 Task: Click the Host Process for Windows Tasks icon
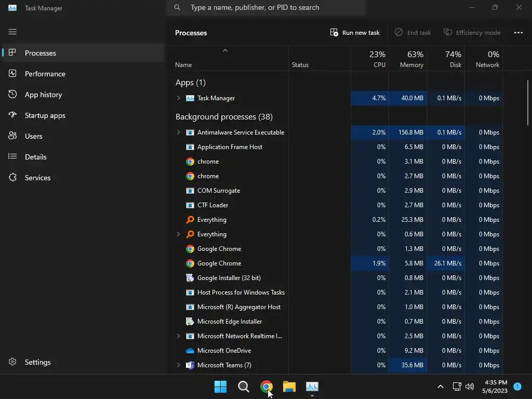tap(190, 292)
